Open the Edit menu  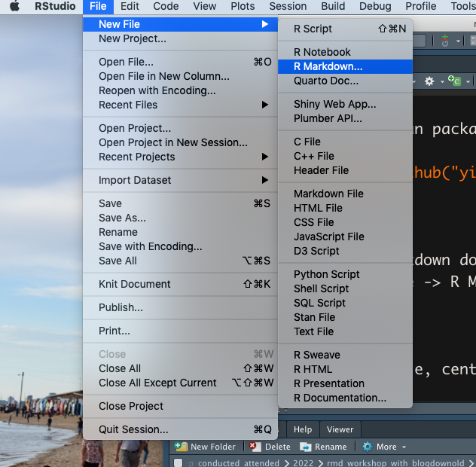130,6
